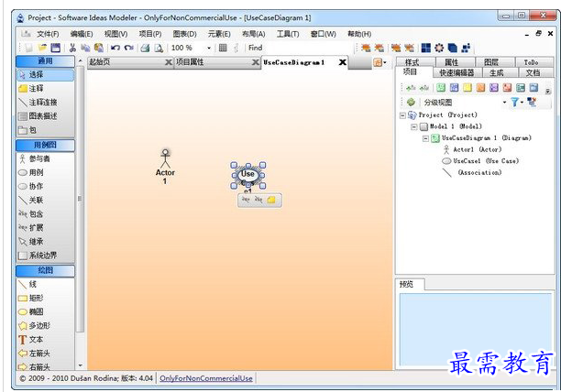The image size is (561, 392).
Task: Save project using the floppy disk icon
Action: point(55,48)
